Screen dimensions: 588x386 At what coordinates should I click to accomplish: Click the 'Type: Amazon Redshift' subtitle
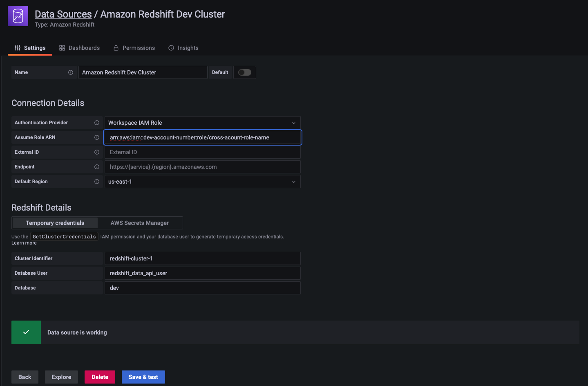[x=65, y=25]
